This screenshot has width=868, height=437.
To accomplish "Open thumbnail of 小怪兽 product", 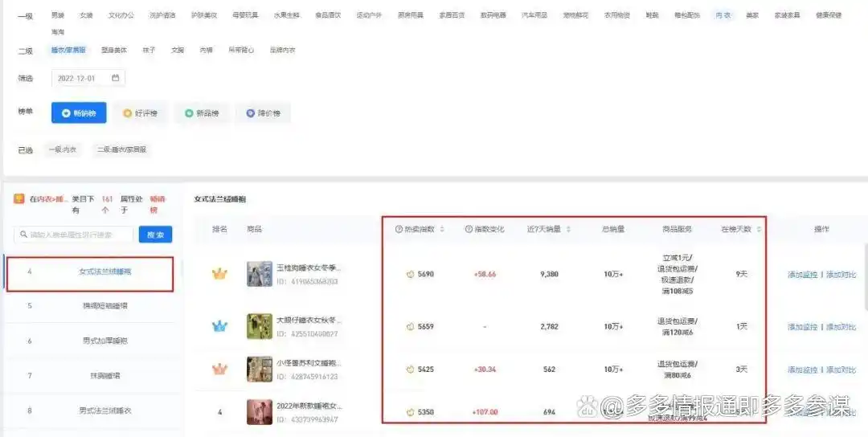I will [260, 369].
